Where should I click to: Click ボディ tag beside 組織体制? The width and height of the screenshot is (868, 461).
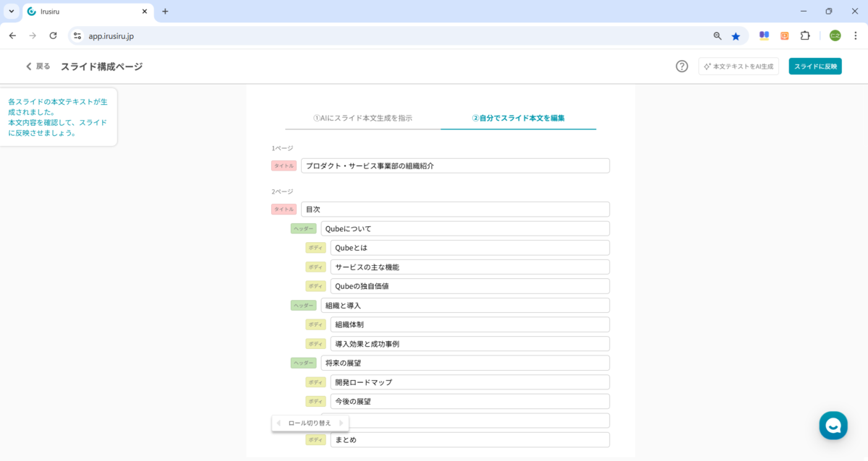click(x=315, y=324)
